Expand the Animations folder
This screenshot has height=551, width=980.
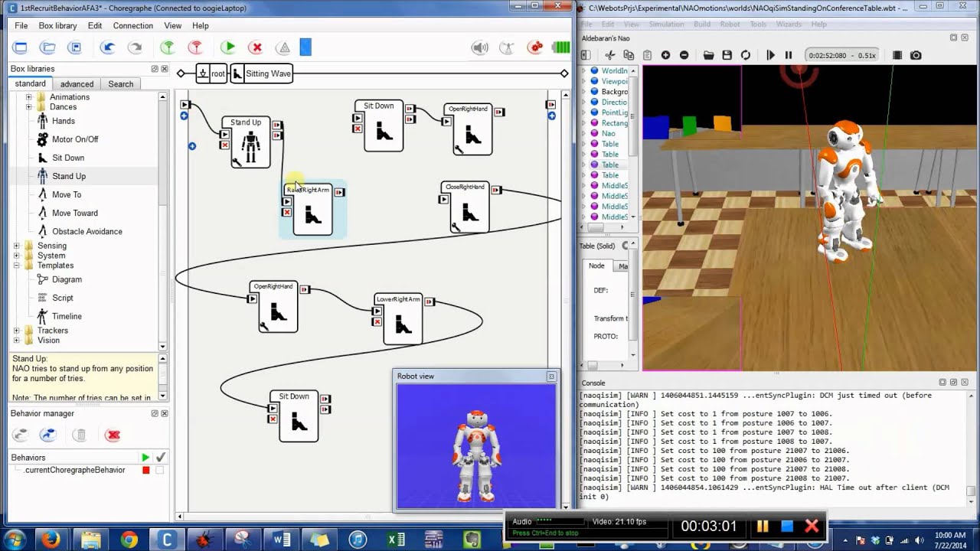tap(29, 97)
